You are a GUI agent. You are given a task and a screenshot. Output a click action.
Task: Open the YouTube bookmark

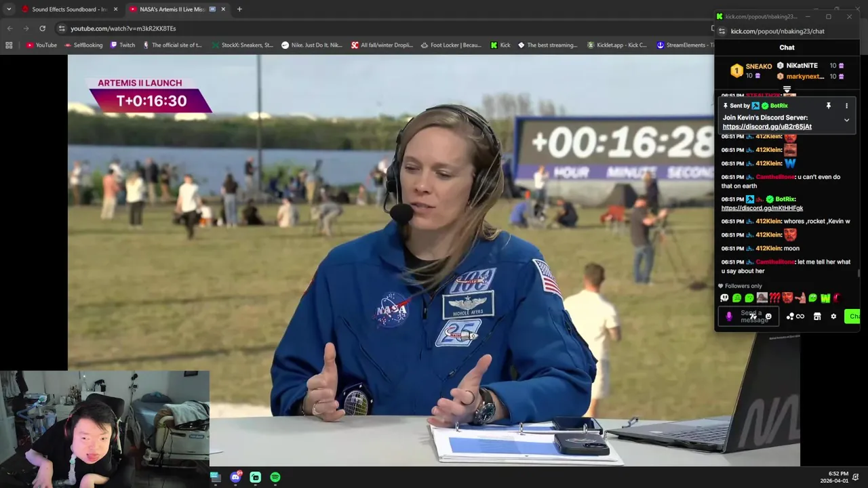pos(41,45)
